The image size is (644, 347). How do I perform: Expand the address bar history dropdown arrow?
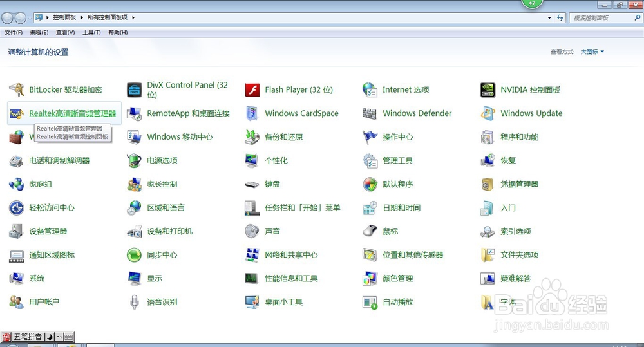click(x=549, y=17)
